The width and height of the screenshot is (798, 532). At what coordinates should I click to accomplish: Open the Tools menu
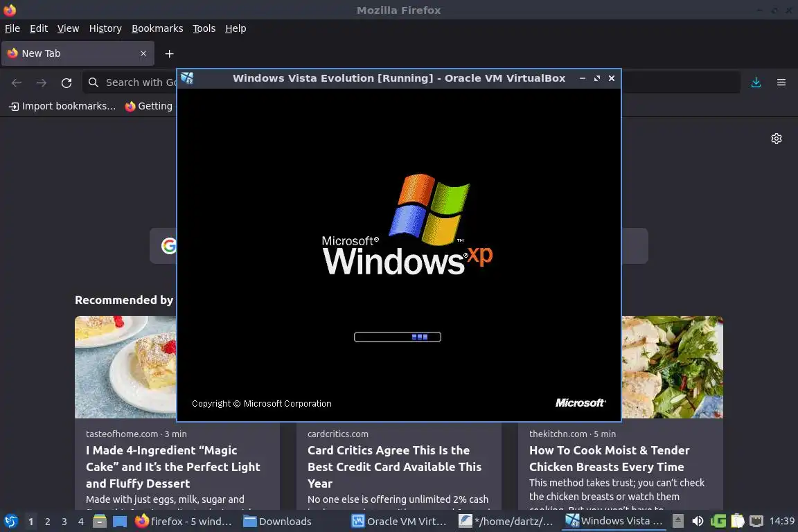(204, 28)
